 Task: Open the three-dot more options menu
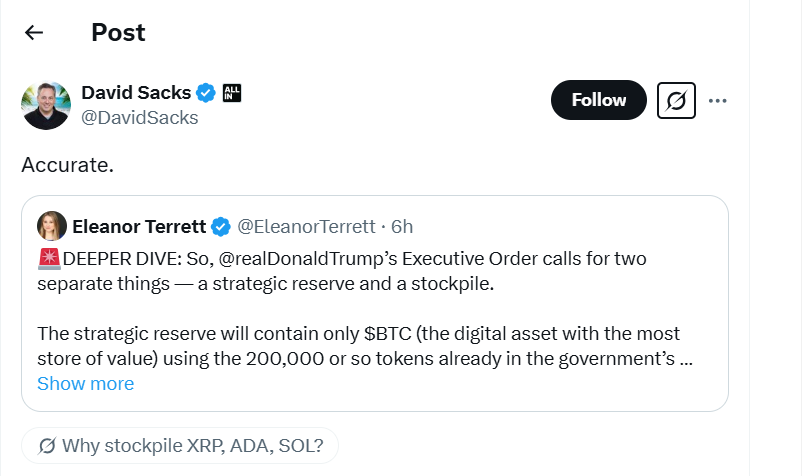[x=717, y=100]
